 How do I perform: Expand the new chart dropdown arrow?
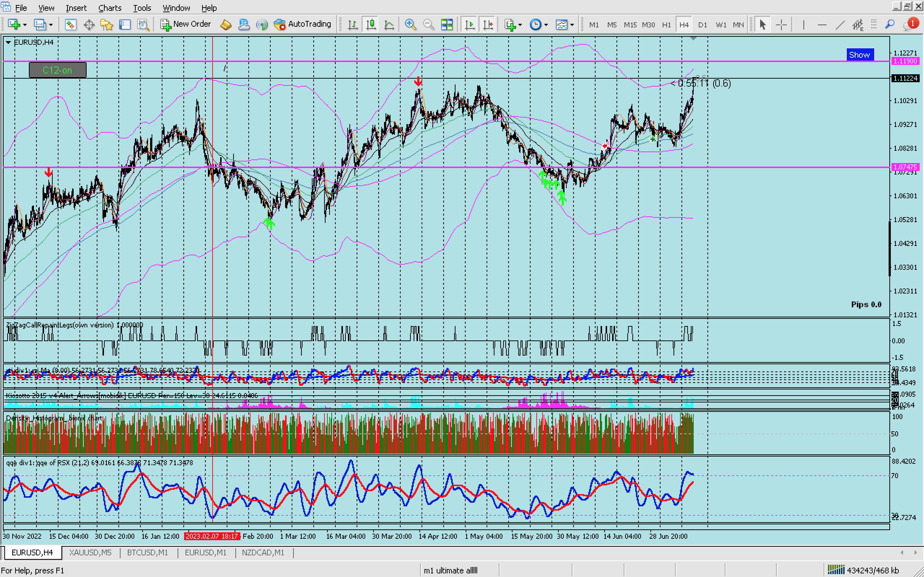[25, 25]
